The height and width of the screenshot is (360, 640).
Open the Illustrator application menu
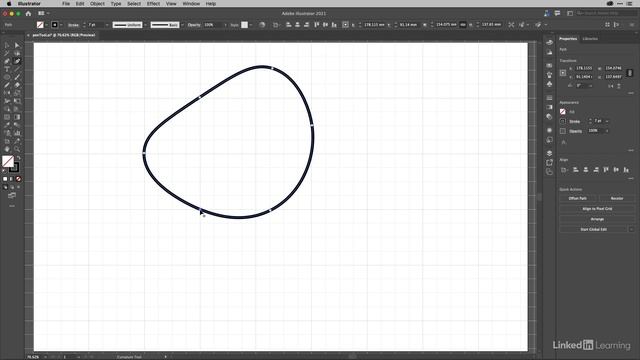29,4
